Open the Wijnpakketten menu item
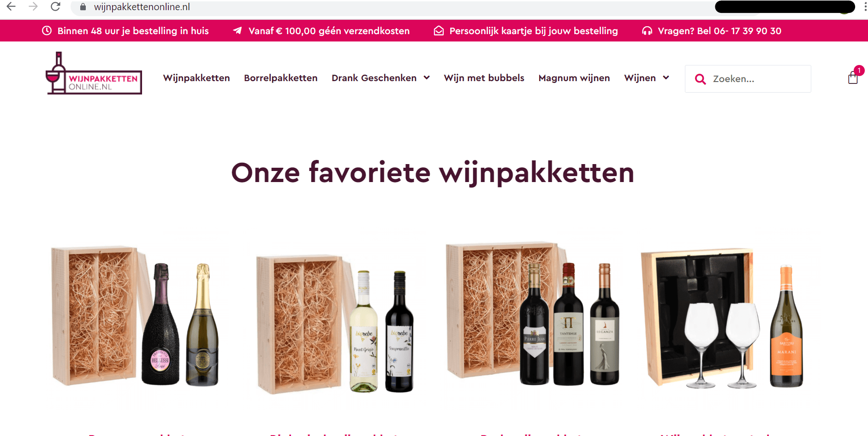This screenshot has height=436, width=868. coord(196,78)
